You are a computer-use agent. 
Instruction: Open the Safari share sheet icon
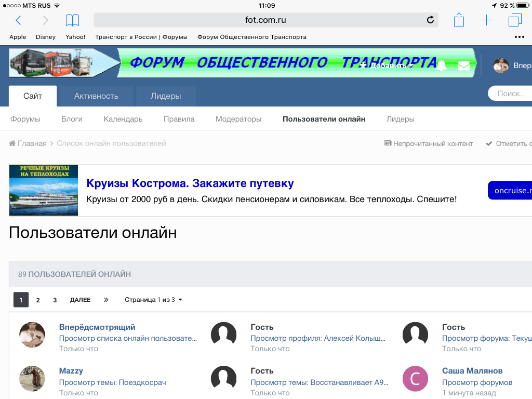[459, 20]
